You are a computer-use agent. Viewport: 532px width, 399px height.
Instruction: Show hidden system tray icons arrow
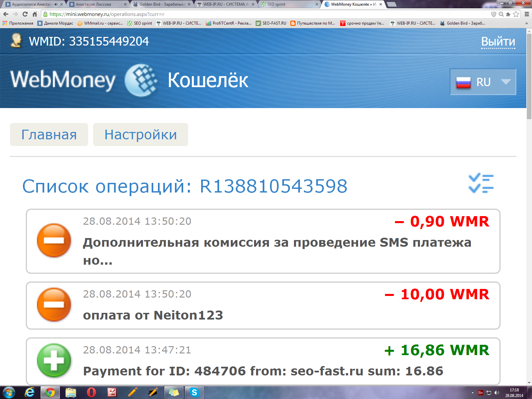[472, 393]
